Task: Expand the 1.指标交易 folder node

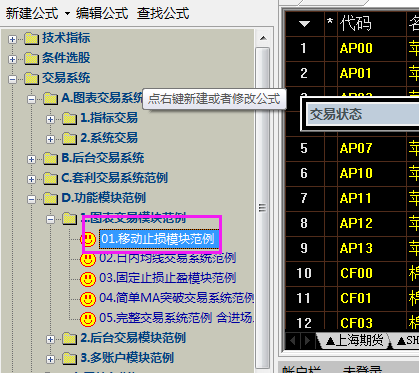Action: 50,119
